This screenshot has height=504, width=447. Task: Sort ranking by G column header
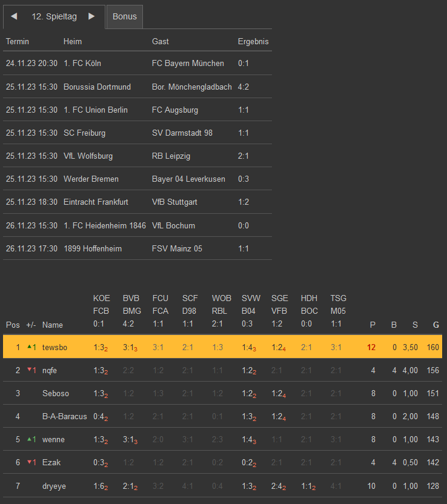435,325
